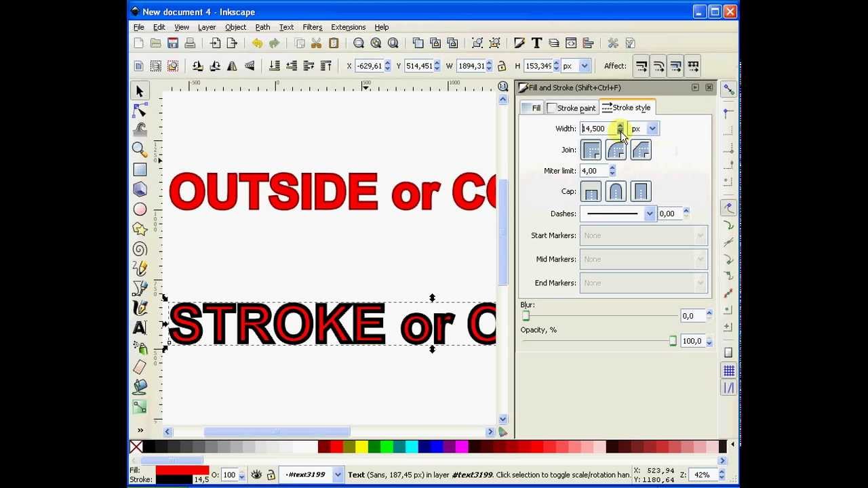This screenshot has height=488, width=868.
Task: Pick the yellow palette swatch
Action: [361, 447]
